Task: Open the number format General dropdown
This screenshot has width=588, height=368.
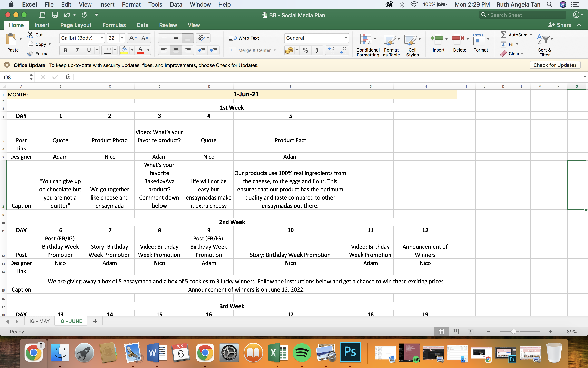Action: pos(346,38)
